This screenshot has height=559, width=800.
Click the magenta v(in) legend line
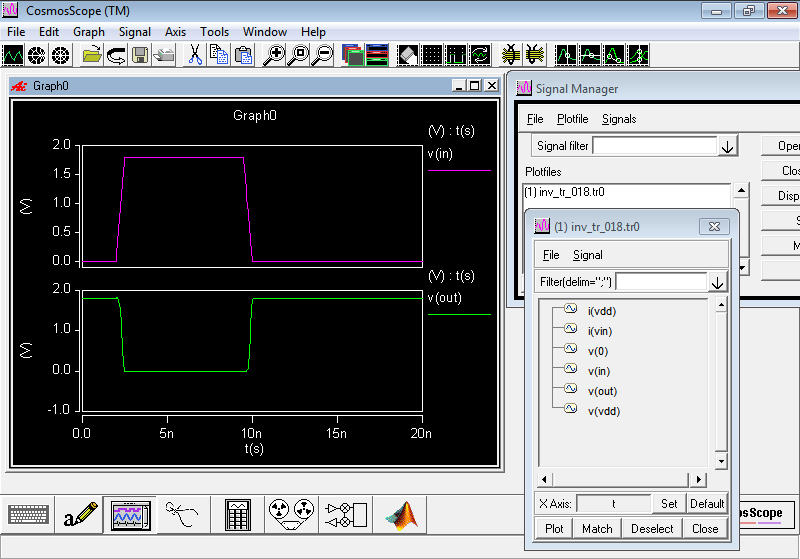pyautogui.click(x=459, y=170)
